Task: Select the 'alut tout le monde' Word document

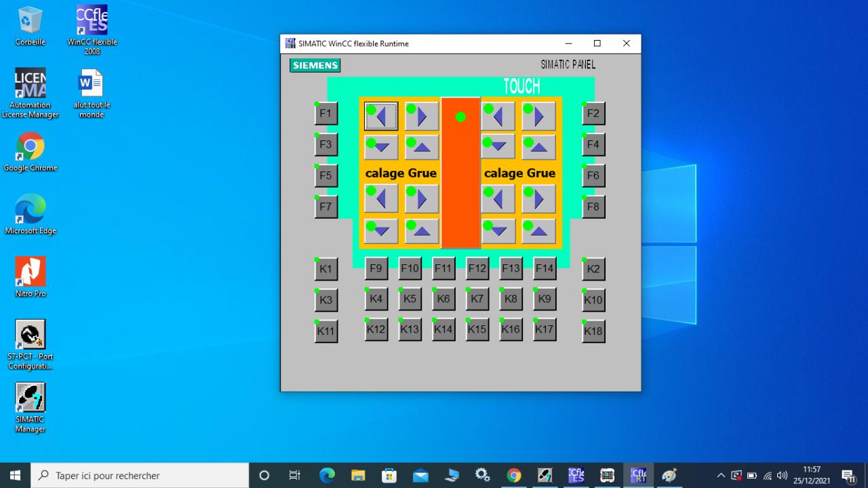Action: pos(92,94)
